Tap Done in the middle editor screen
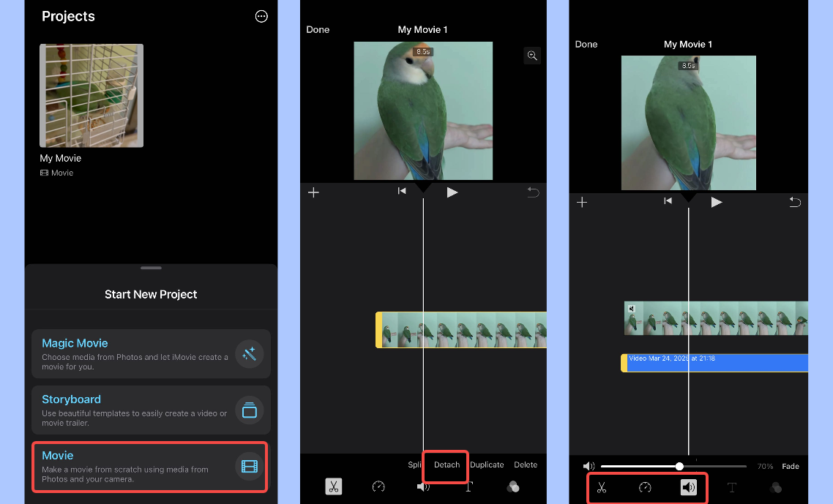 318,30
